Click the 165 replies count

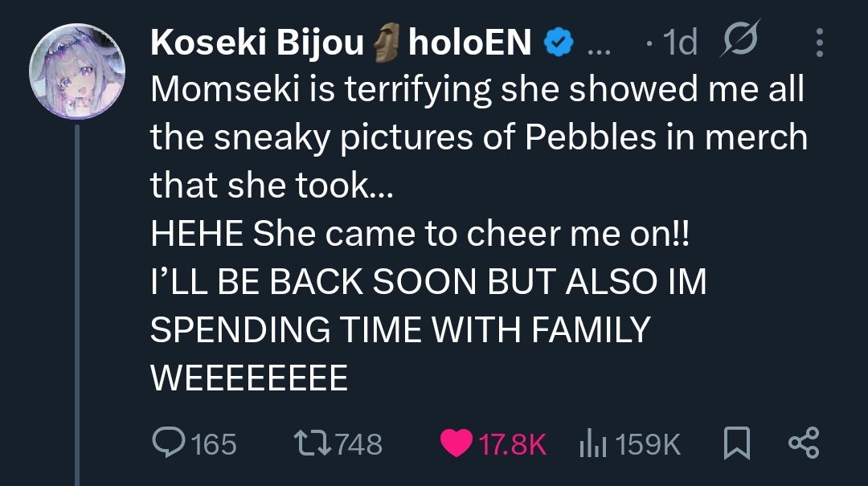[x=213, y=444]
